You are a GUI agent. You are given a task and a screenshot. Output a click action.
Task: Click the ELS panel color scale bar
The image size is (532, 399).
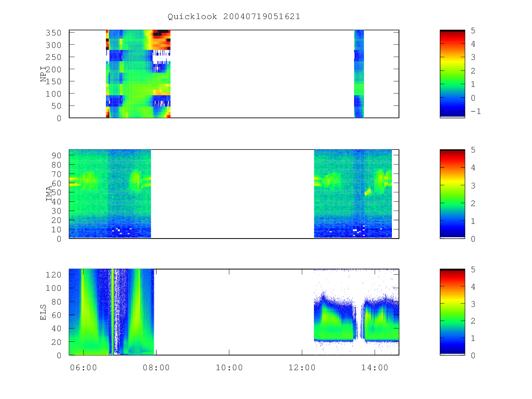pos(452,312)
